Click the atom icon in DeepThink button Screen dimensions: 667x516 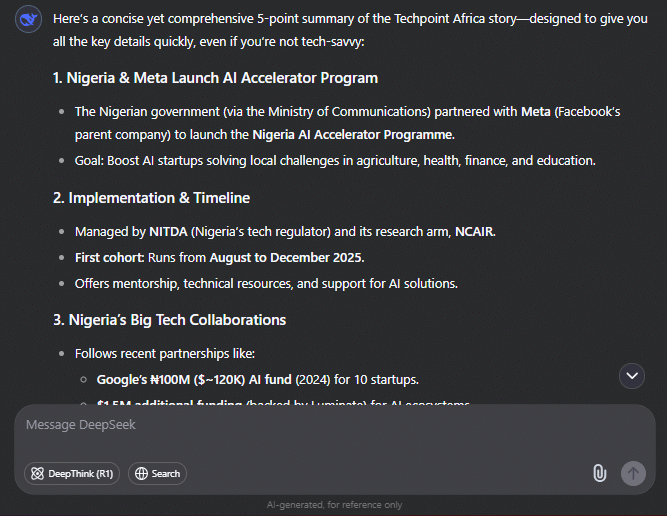coord(37,473)
